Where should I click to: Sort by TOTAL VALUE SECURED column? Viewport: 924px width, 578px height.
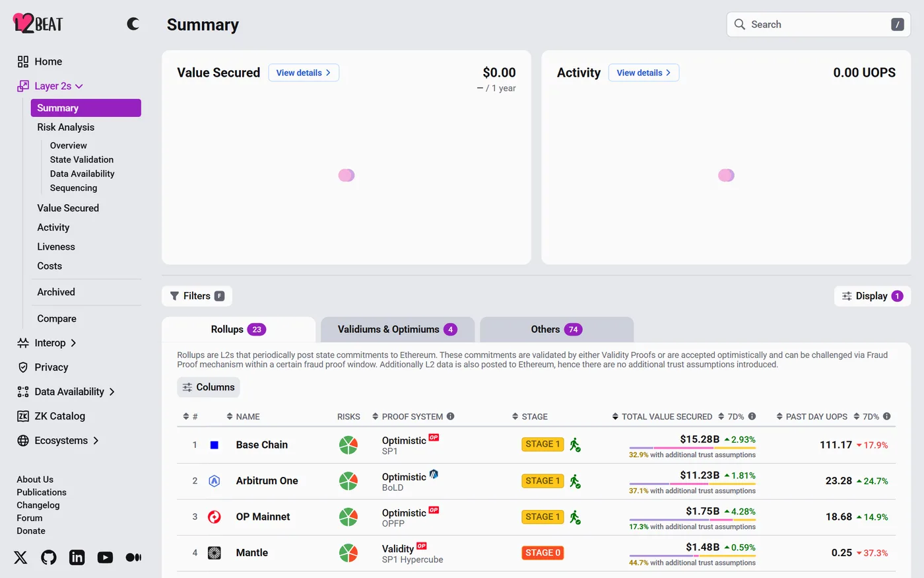coord(662,417)
